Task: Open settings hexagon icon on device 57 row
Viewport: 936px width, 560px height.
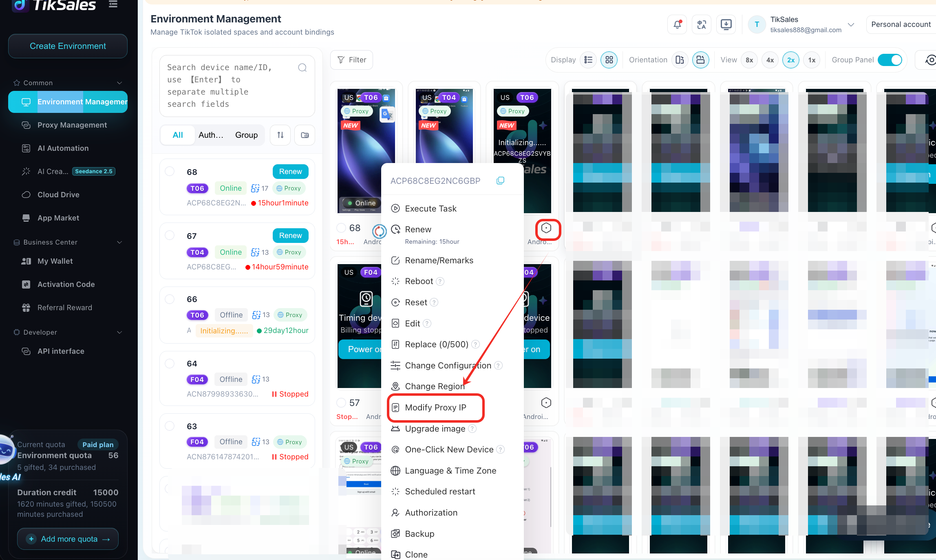Action: (546, 403)
